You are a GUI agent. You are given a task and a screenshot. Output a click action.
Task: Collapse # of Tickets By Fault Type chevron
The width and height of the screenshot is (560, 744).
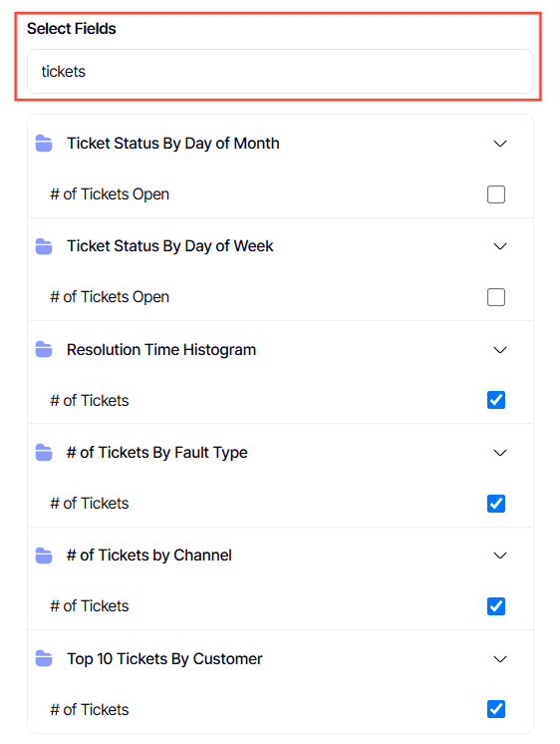tap(500, 453)
